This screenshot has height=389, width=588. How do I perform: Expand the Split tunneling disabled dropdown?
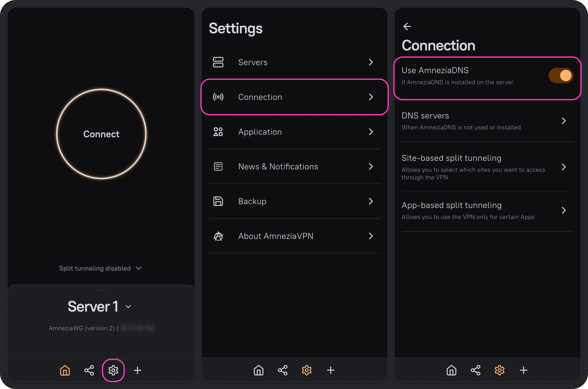[100, 268]
